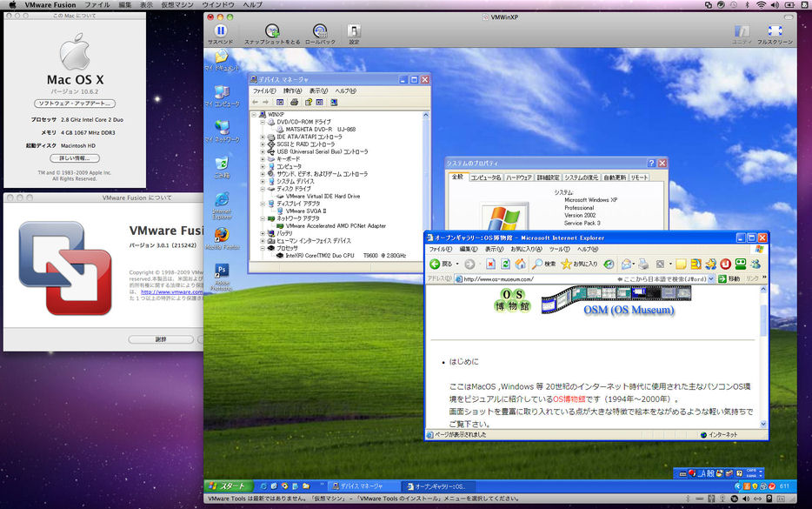This screenshot has height=509, width=812.
Task: Select the Adobe Photoshop desktop shortcut
Action: [223, 277]
